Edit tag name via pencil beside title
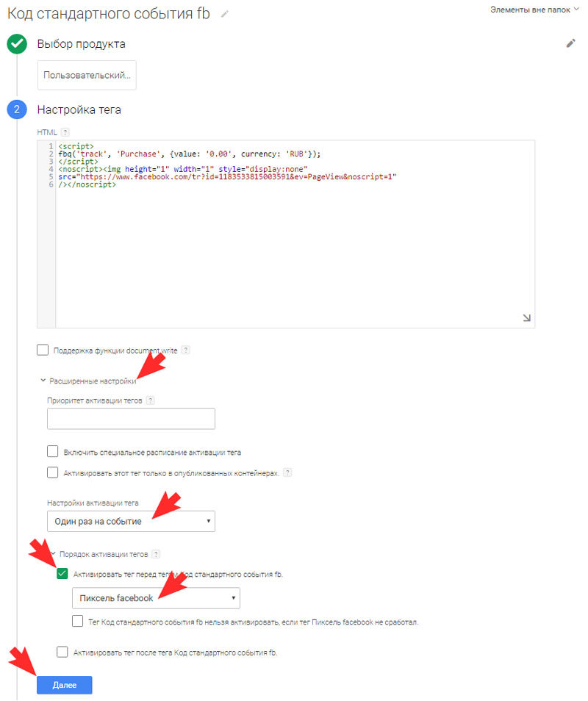Screen dimensions: 588x701 [x=224, y=14]
